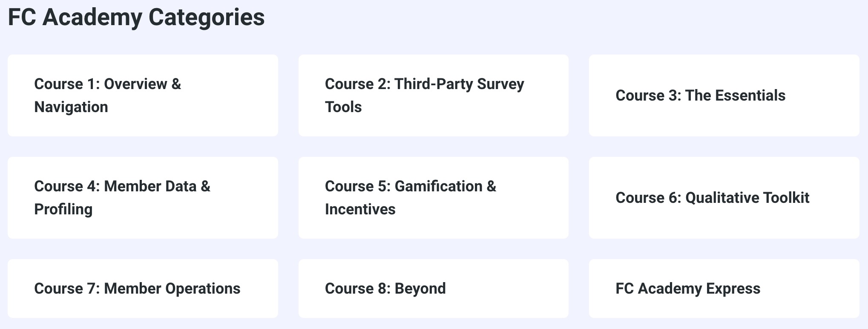
Task: Click the FC Academy Categories heading
Action: [x=136, y=17]
